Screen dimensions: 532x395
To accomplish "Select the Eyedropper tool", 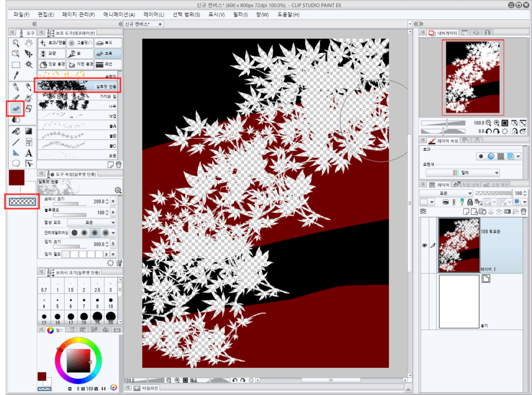I will (16, 75).
